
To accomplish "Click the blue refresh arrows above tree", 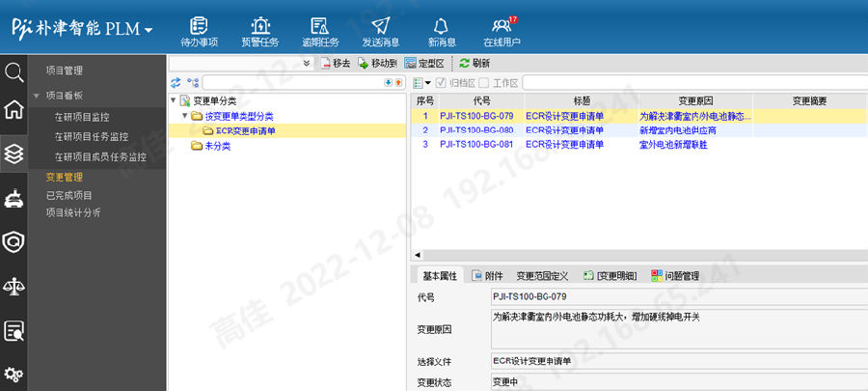I will tap(176, 82).
